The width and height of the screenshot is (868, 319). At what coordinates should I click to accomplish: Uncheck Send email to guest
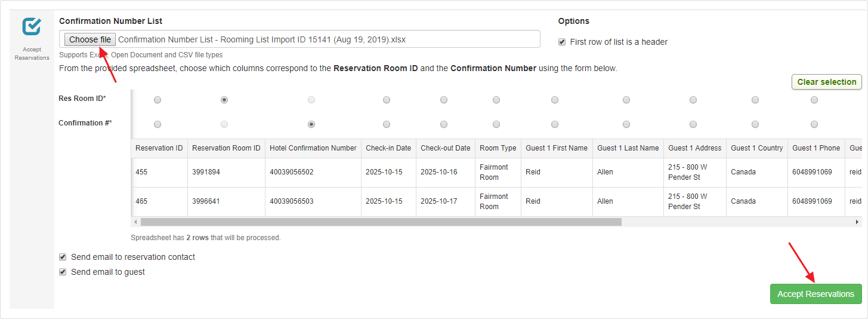(63, 272)
